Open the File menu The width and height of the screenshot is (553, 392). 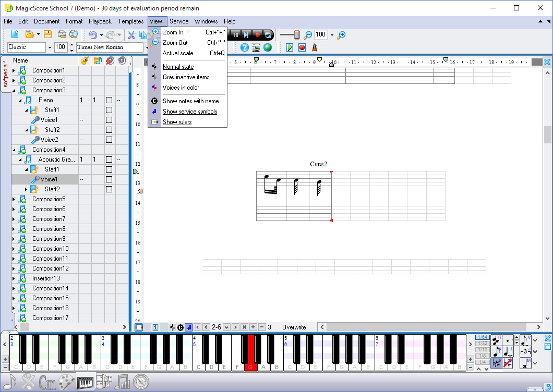pos(8,21)
